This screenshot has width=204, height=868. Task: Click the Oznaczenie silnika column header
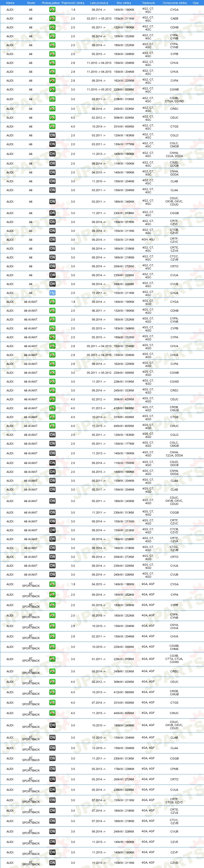coord(175,3)
